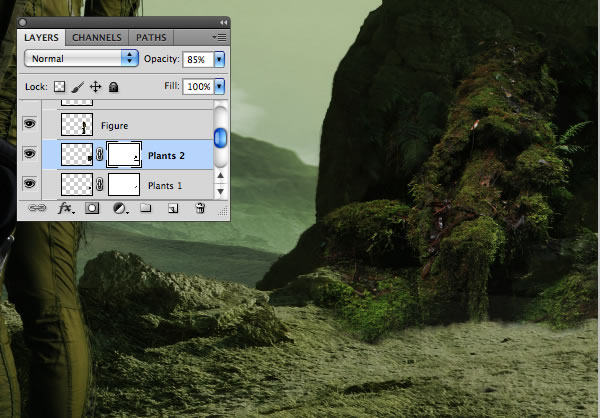Click the Create new layer icon
The width and height of the screenshot is (600, 418).
click(173, 208)
